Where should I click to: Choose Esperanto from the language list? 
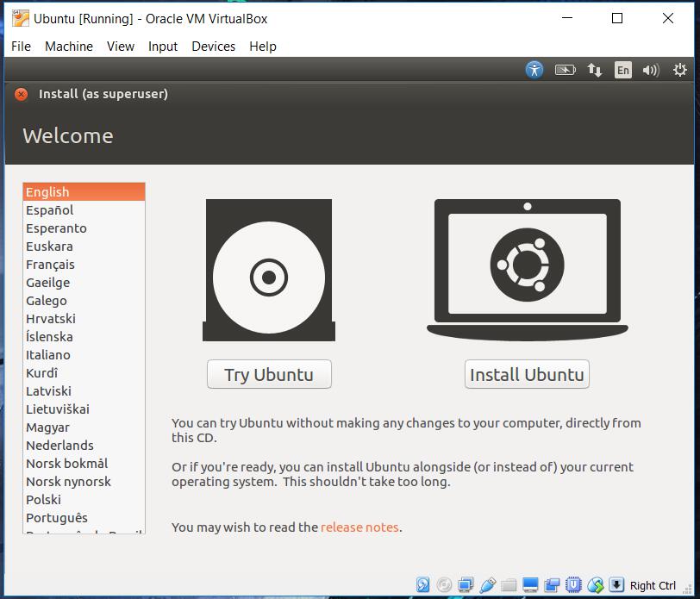click(84, 228)
